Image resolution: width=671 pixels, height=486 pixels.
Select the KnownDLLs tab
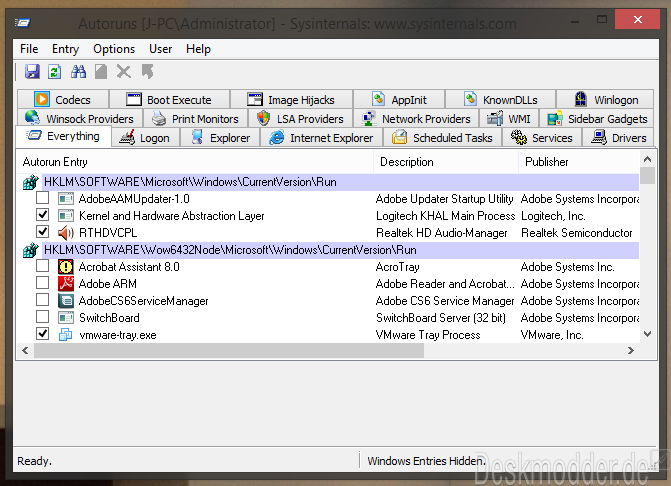pos(501,99)
